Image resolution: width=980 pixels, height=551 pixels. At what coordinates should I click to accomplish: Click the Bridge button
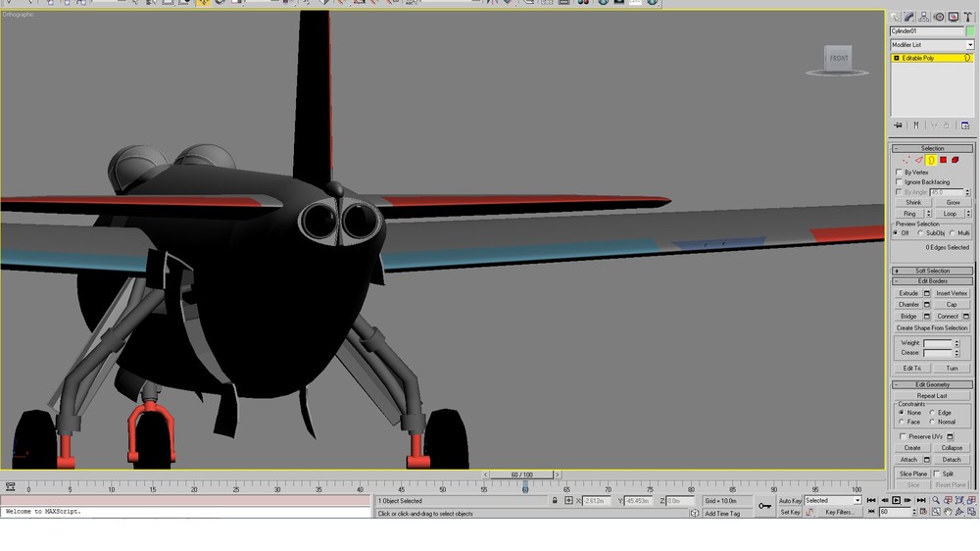[908, 317]
